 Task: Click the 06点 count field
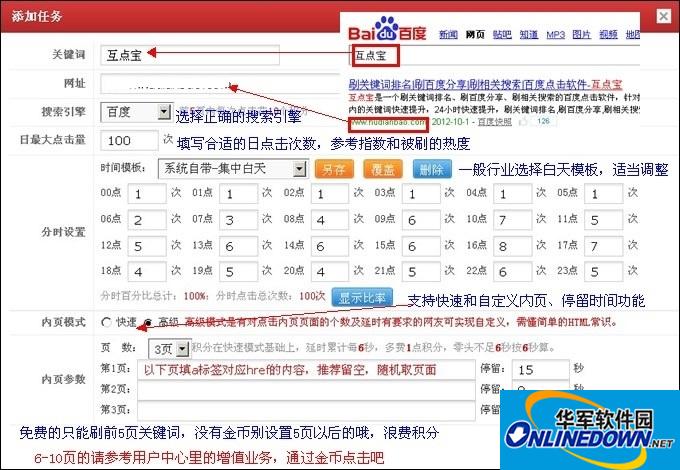pos(147,220)
